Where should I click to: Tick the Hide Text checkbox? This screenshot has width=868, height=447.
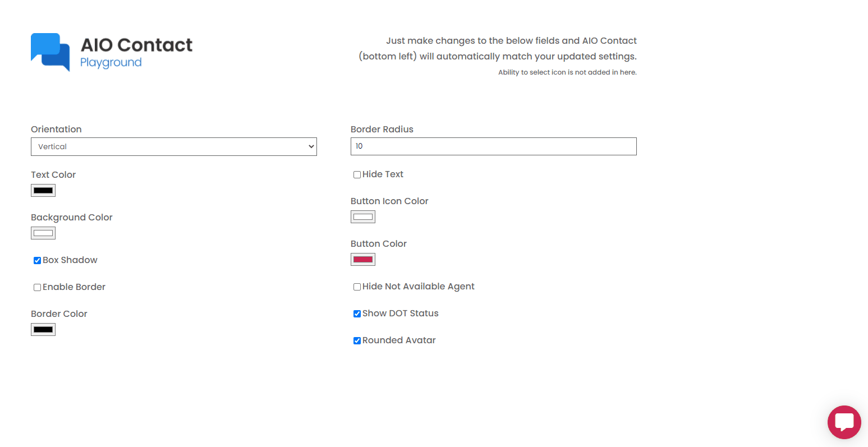click(357, 175)
